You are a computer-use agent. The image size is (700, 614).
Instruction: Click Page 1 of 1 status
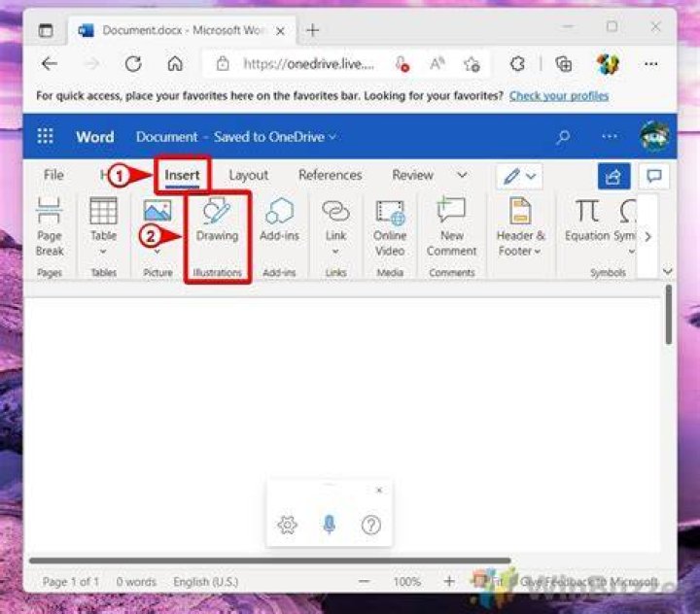tap(71, 582)
